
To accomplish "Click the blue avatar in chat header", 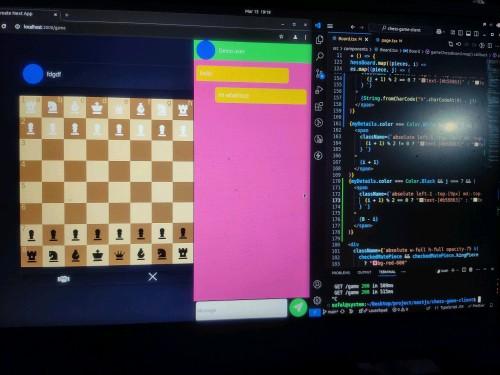I will [206, 50].
